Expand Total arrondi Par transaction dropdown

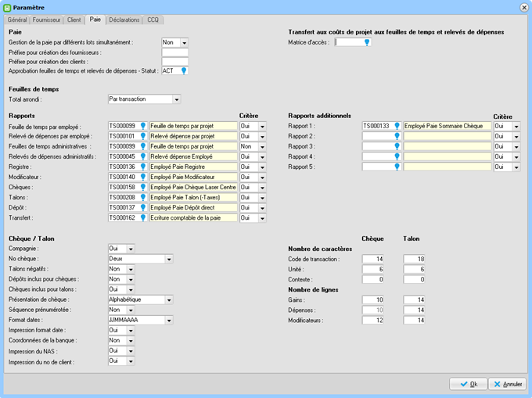[177, 99]
